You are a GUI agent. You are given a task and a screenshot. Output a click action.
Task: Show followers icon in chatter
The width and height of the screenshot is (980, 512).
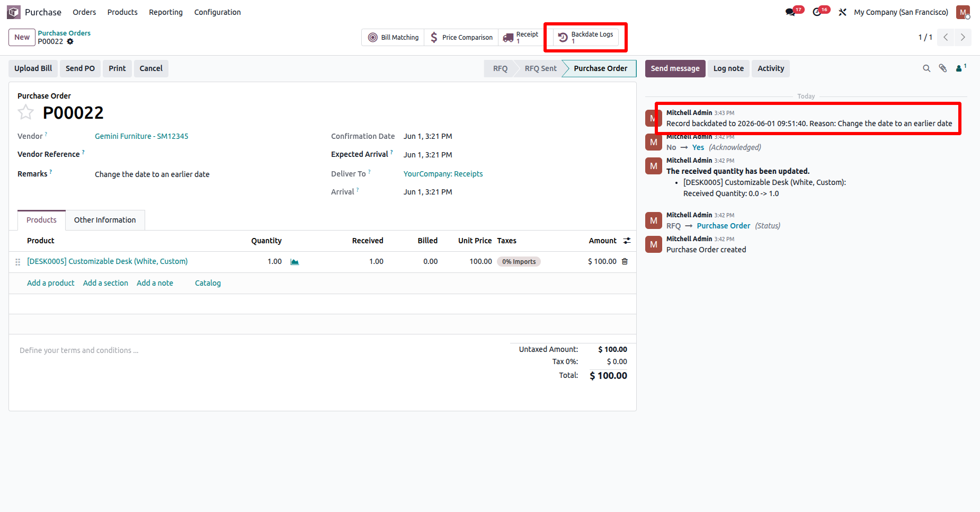coord(960,68)
